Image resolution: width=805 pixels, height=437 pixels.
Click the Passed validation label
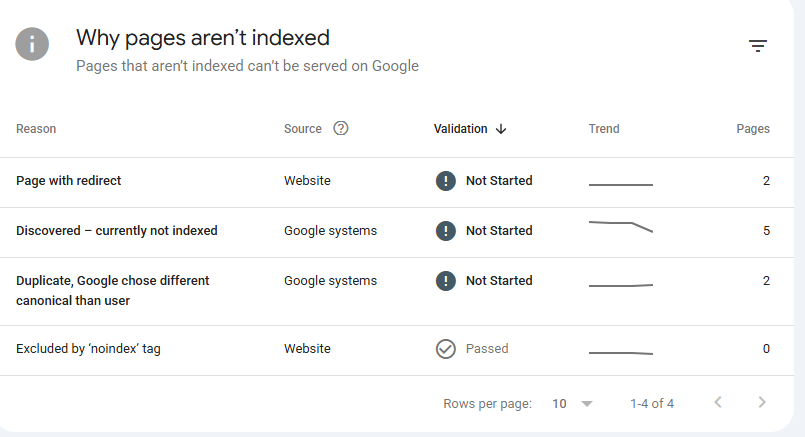coord(487,349)
